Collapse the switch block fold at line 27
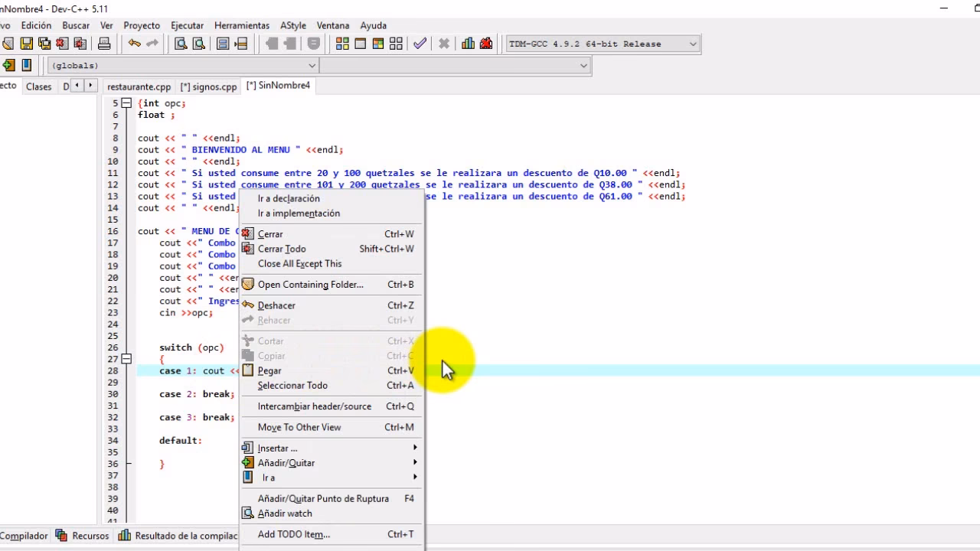This screenshot has width=980, height=551. click(x=126, y=359)
